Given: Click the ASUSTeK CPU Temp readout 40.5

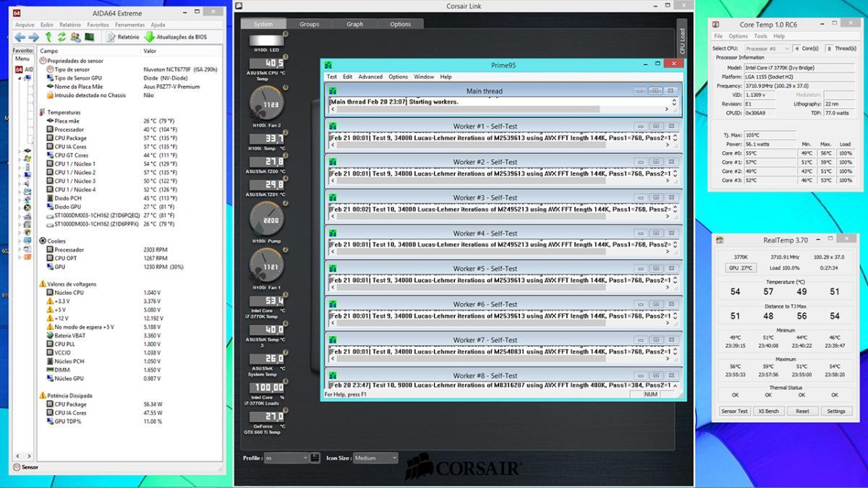Looking at the screenshot, I should click(267, 64).
